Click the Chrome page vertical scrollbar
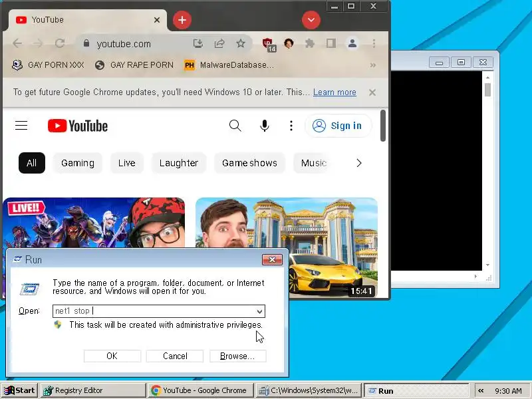The image size is (532, 399). coord(383,126)
